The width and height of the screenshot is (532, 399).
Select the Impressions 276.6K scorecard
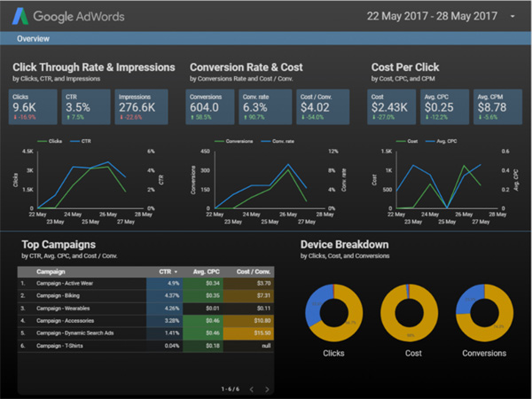pos(142,107)
